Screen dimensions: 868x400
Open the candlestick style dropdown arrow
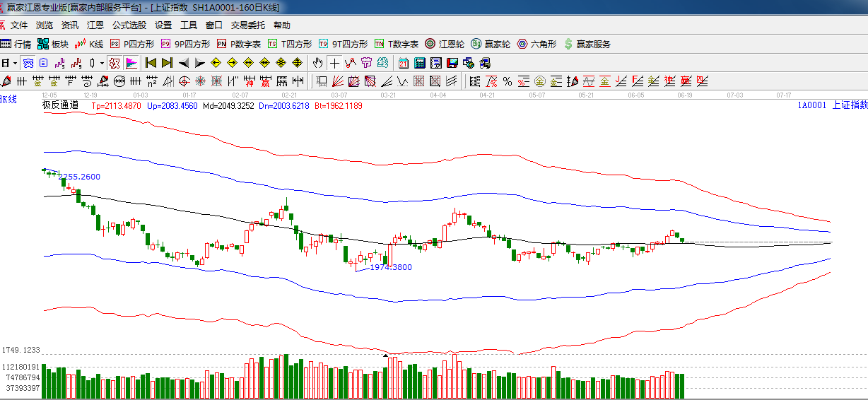[x=102, y=63]
